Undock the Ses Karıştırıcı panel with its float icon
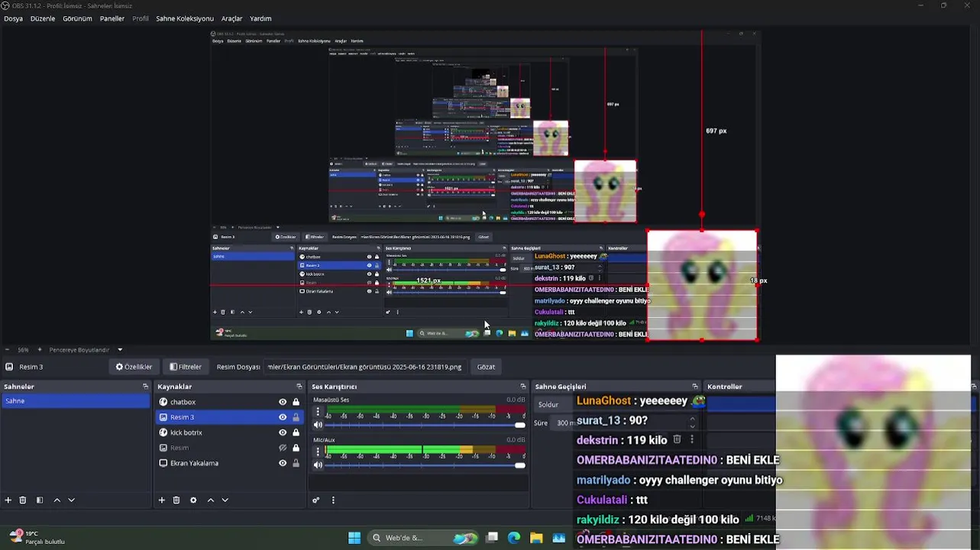Viewport: 980px width, 550px height. point(523,387)
